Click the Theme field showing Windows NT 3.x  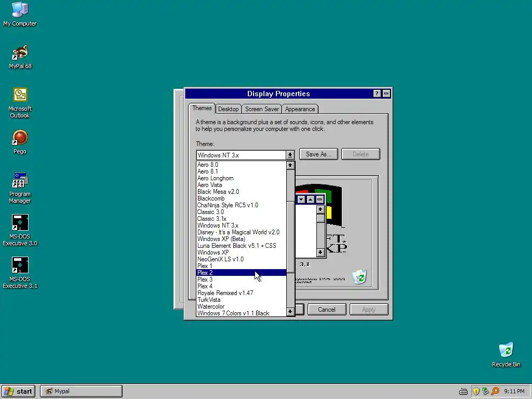click(x=241, y=155)
